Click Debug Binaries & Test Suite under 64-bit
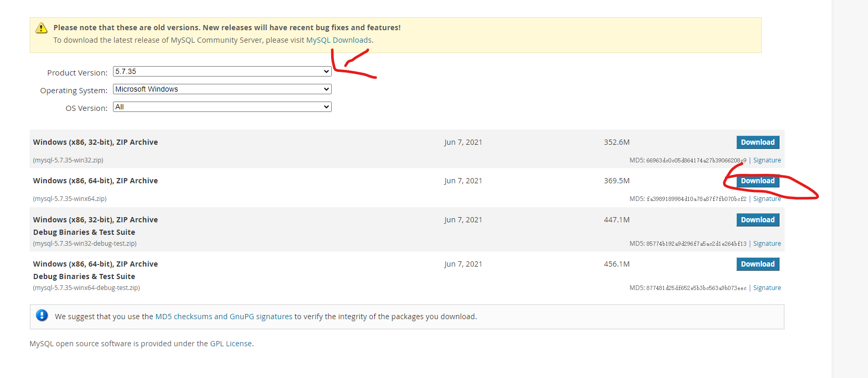The height and width of the screenshot is (378, 868). click(84, 276)
